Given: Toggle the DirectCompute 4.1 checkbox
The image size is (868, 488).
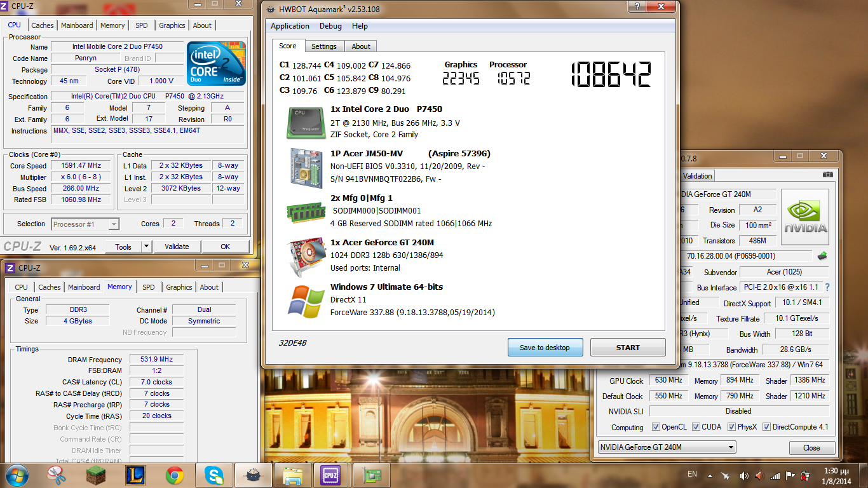Looking at the screenshot, I should tap(766, 427).
